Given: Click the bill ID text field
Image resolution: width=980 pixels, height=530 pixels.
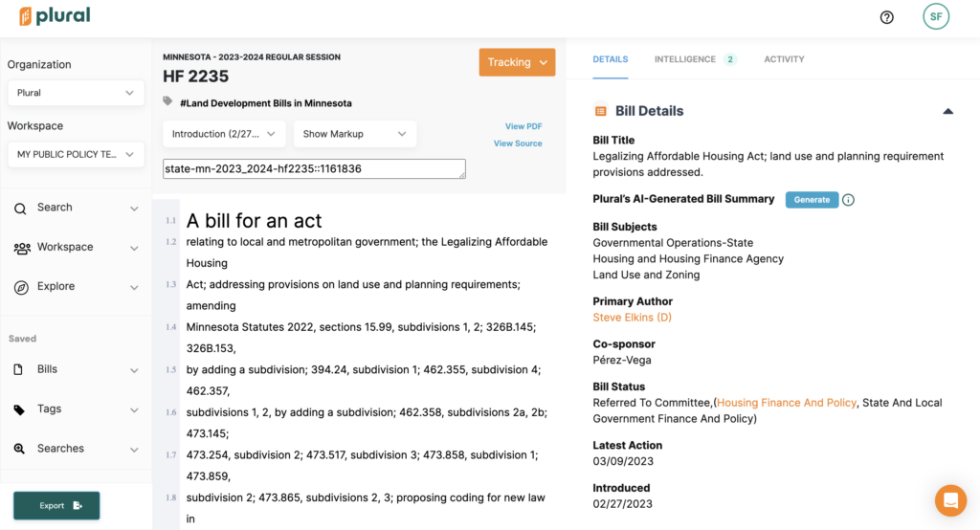Looking at the screenshot, I should tap(314, 169).
